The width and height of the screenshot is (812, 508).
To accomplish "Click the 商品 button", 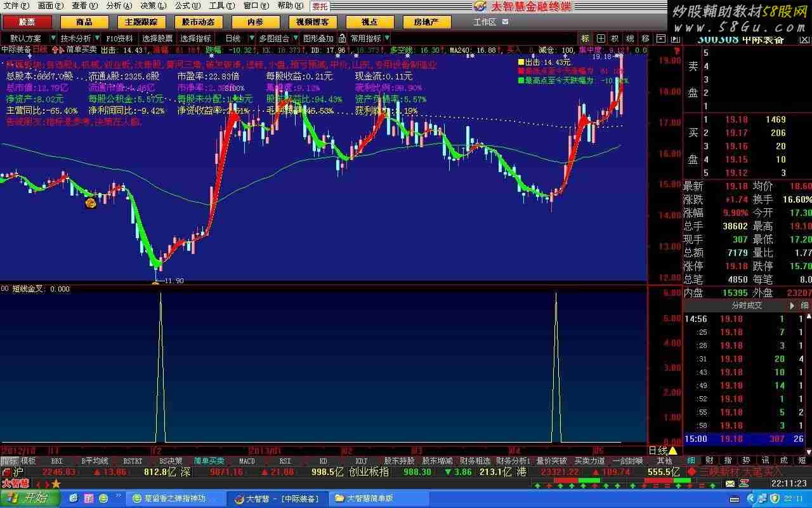I will coord(84,22).
